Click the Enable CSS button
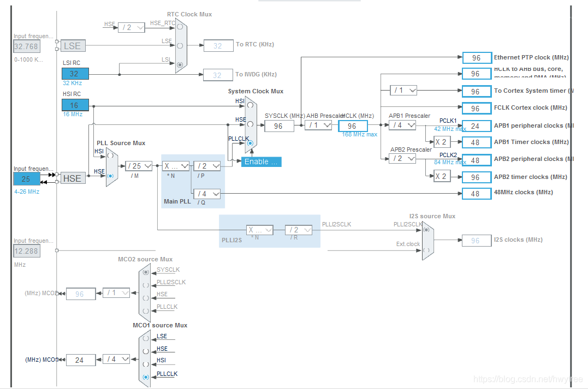Viewport: 588px width, 389px height. pos(261,162)
